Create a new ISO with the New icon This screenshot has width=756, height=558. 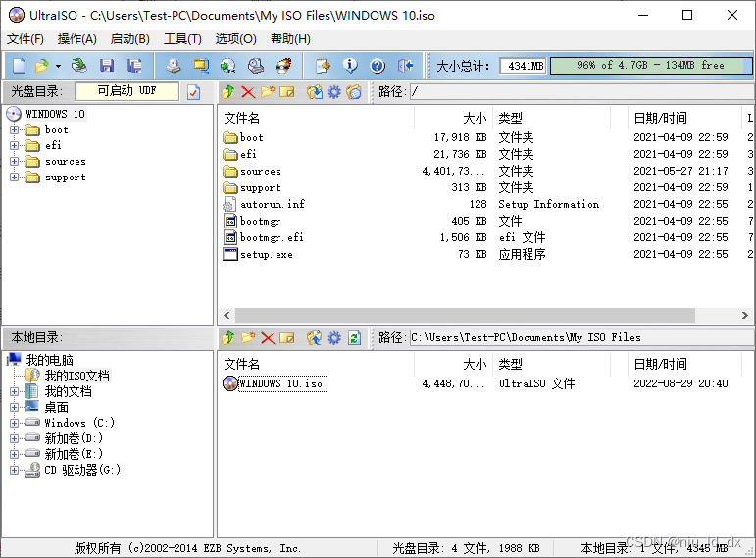pos(20,66)
